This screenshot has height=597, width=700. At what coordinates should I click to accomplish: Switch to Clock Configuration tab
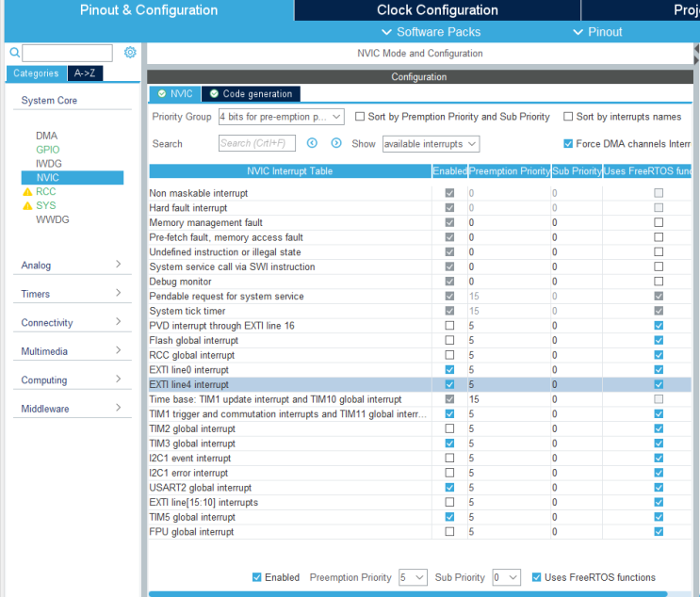click(x=437, y=10)
